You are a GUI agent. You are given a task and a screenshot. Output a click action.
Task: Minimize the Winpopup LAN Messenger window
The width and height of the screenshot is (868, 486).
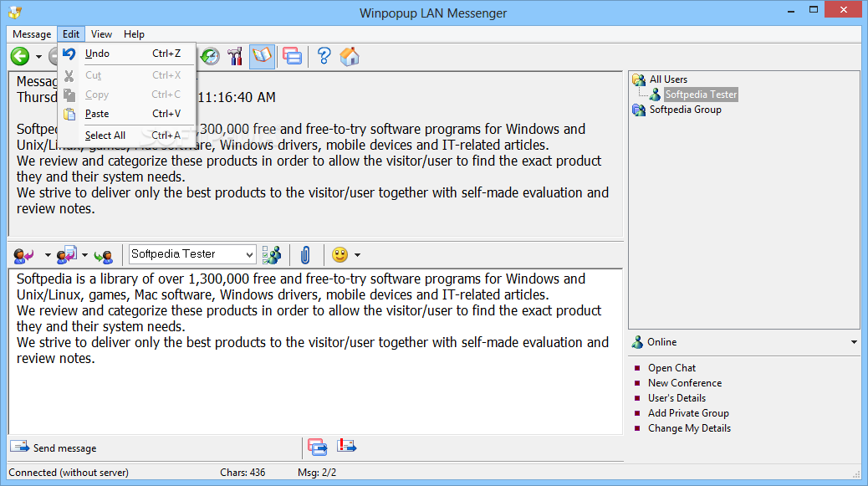[790, 10]
